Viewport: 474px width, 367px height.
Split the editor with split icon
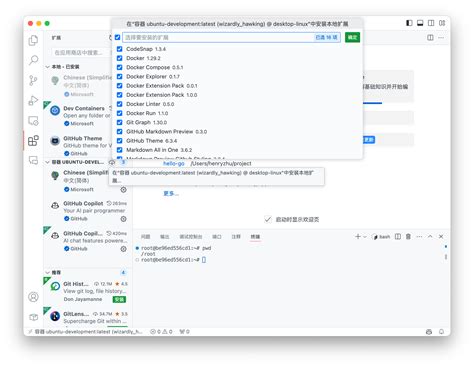[430, 38]
